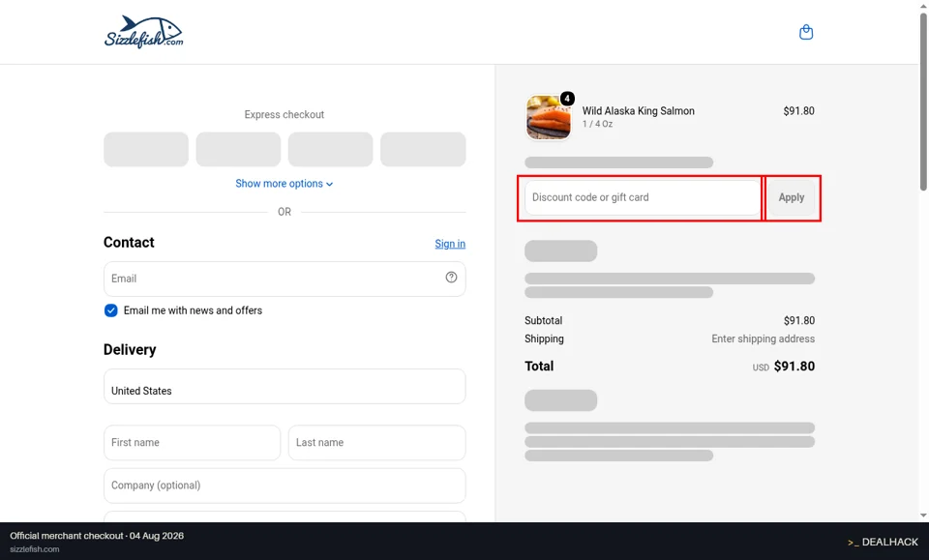Screen dimensions: 929x560
Task: Click the Email input field
Action: pyautogui.click(x=285, y=279)
